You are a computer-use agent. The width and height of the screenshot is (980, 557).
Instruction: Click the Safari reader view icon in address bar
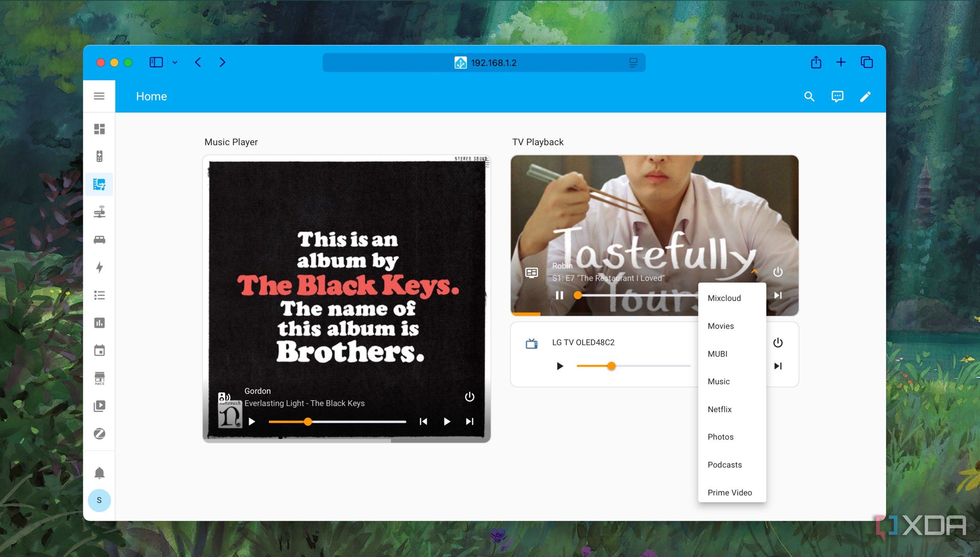tap(633, 62)
